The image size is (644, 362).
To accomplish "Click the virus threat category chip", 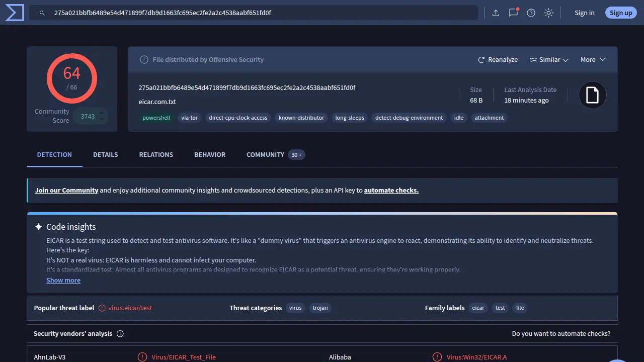I will click(295, 308).
